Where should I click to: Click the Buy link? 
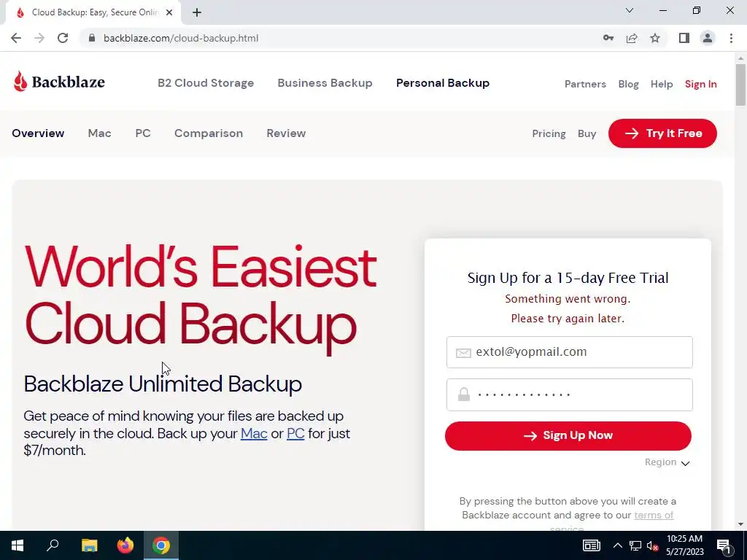587,134
